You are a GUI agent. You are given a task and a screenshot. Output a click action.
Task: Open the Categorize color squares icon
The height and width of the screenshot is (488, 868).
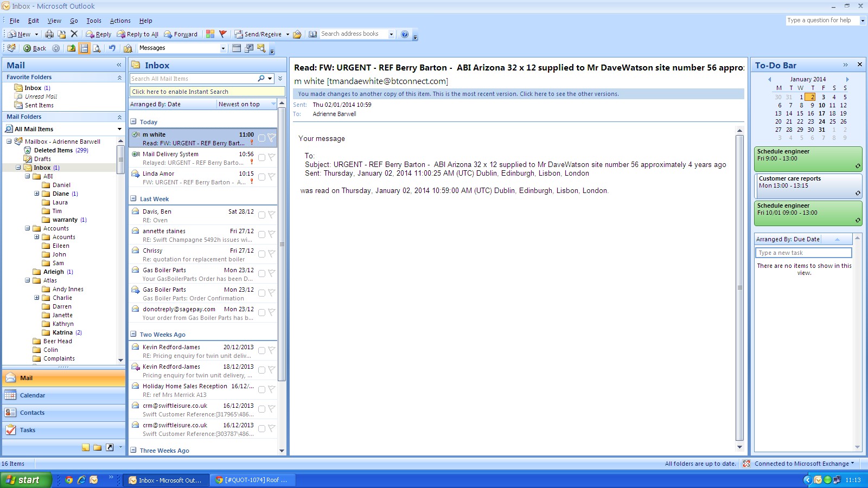pyautogui.click(x=210, y=34)
